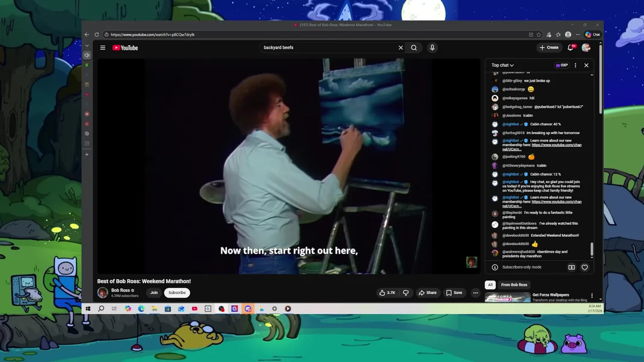Screen dimensions: 644x362
Task: Clear the search box with the X
Action: point(400,48)
